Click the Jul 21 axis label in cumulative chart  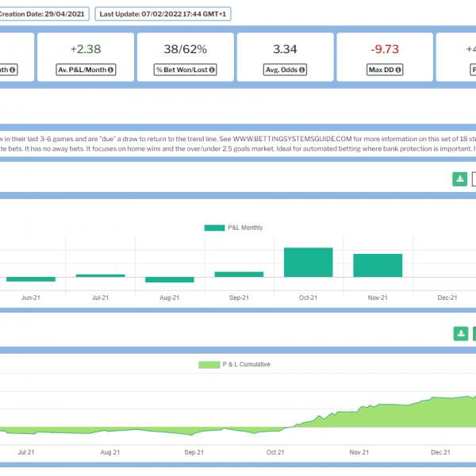point(26,452)
